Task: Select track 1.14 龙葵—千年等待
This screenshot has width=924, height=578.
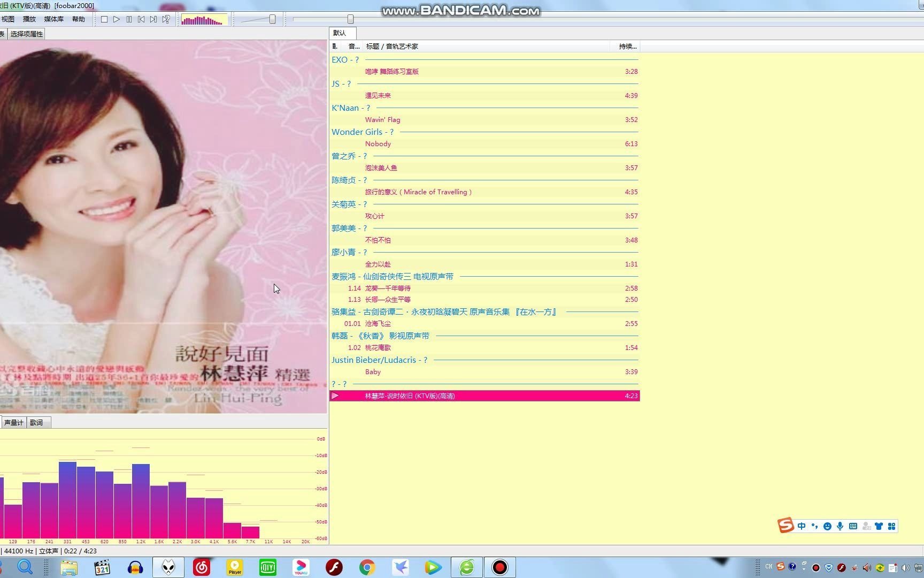Action: pyautogui.click(x=484, y=288)
